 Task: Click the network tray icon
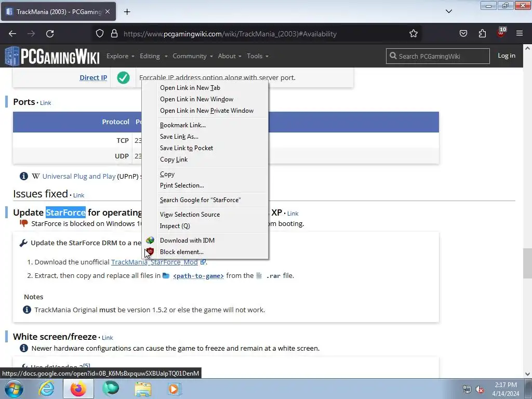click(467, 390)
